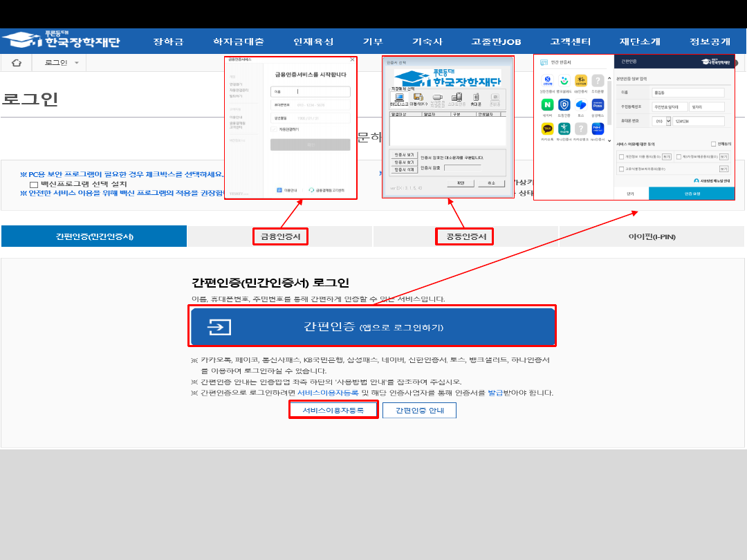This screenshot has width=747, height=560.
Task: Click the blue 간편인증 app login button
Action: pos(373,326)
